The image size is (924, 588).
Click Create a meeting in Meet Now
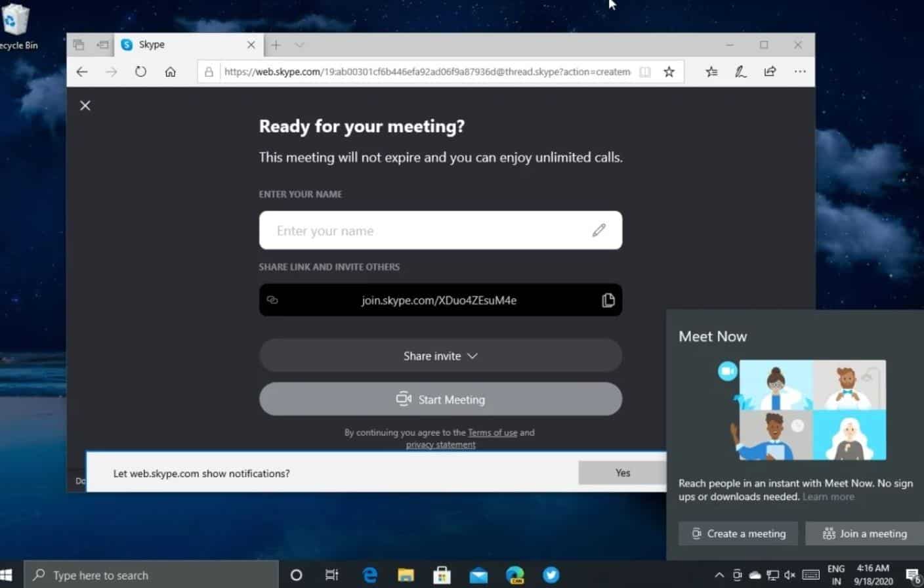point(738,534)
